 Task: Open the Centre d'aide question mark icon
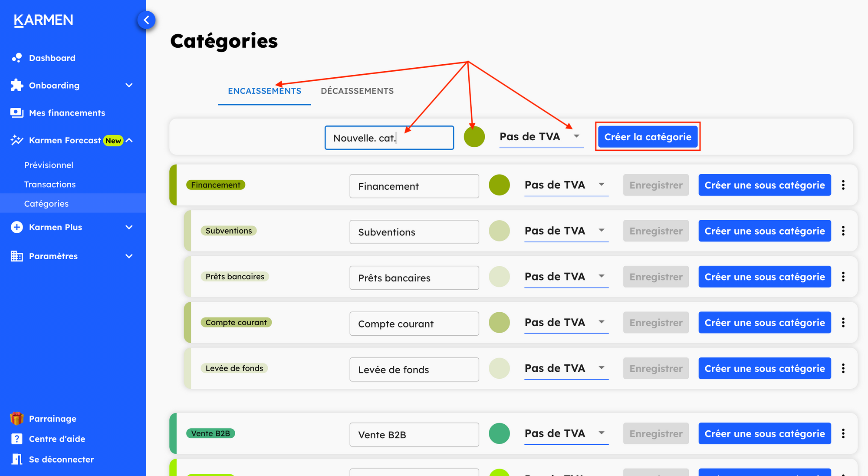click(x=17, y=439)
